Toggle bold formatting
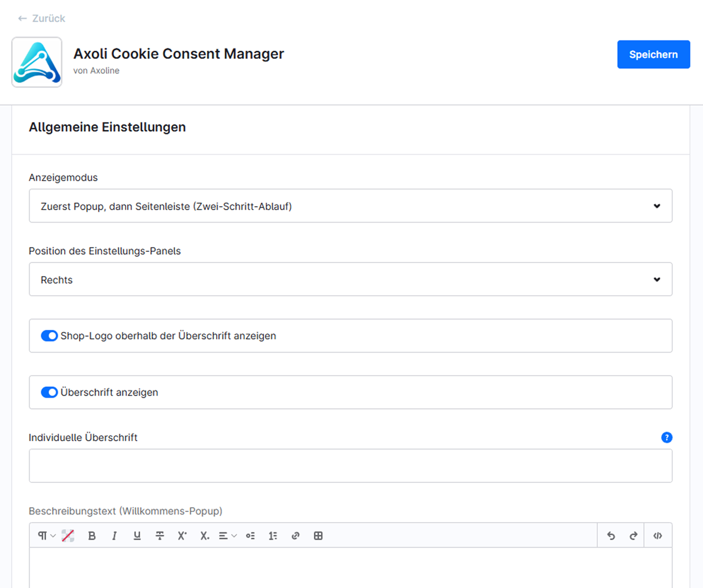 coord(92,536)
